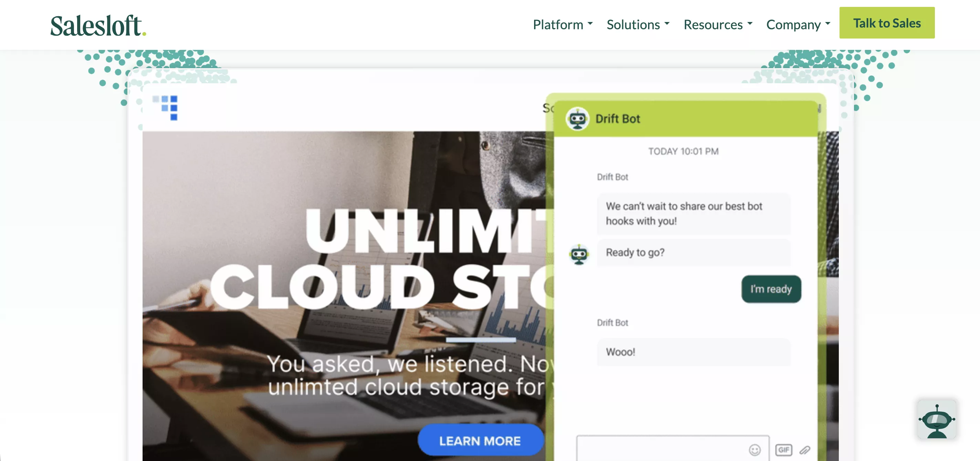Click the blue pixel squares logo

click(x=166, y=107)
